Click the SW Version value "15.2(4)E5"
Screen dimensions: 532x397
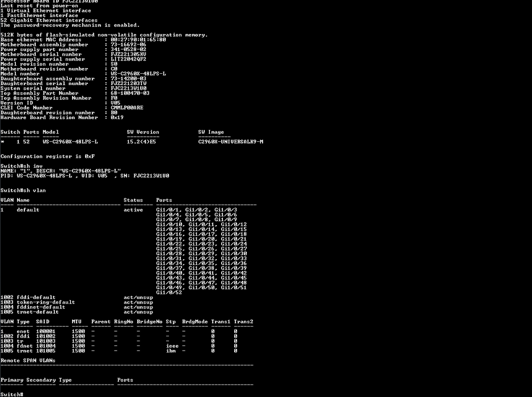click(141, 142)
